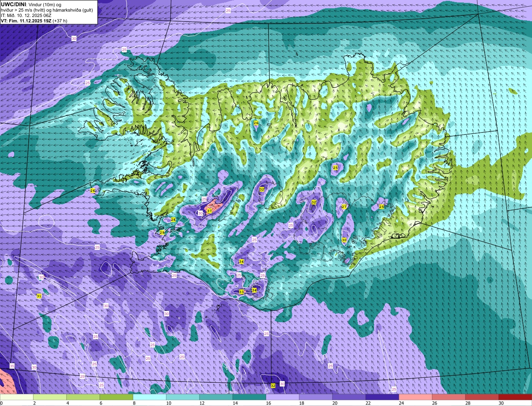Click the UWC/DINI title line in header
This screenshot has width=532, height=406.
click(31, 4)
